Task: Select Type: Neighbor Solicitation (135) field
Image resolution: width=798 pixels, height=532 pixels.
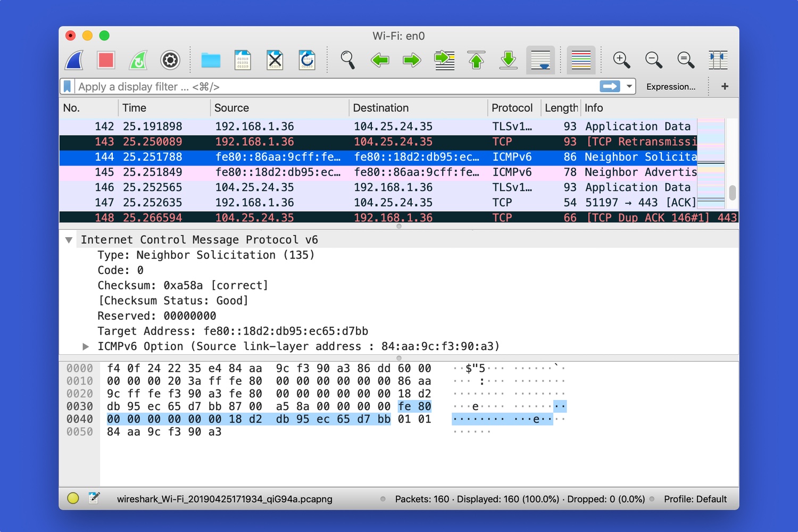Action: tap(206, 255)
